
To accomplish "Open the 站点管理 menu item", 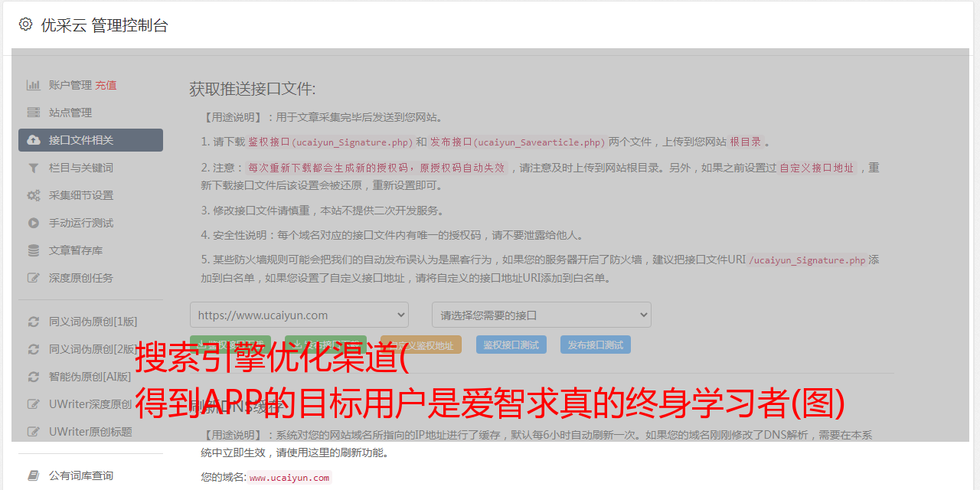I will (x=70, y=113).
